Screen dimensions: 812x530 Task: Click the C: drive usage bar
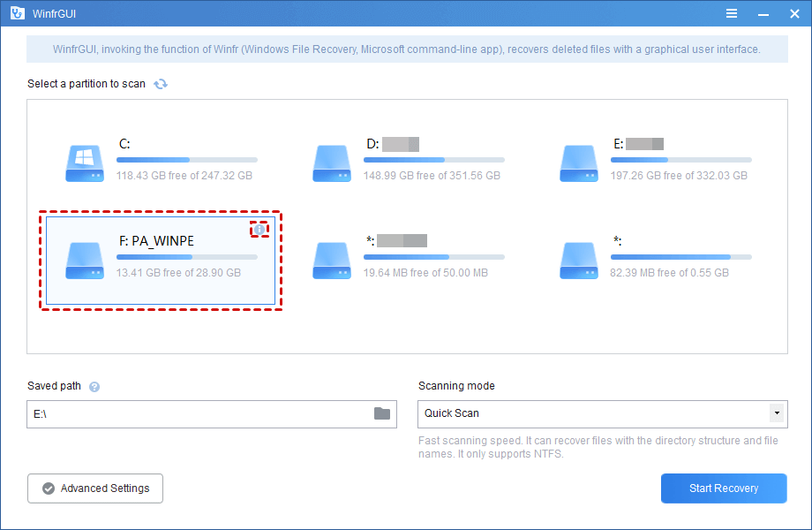coord(187,160)
